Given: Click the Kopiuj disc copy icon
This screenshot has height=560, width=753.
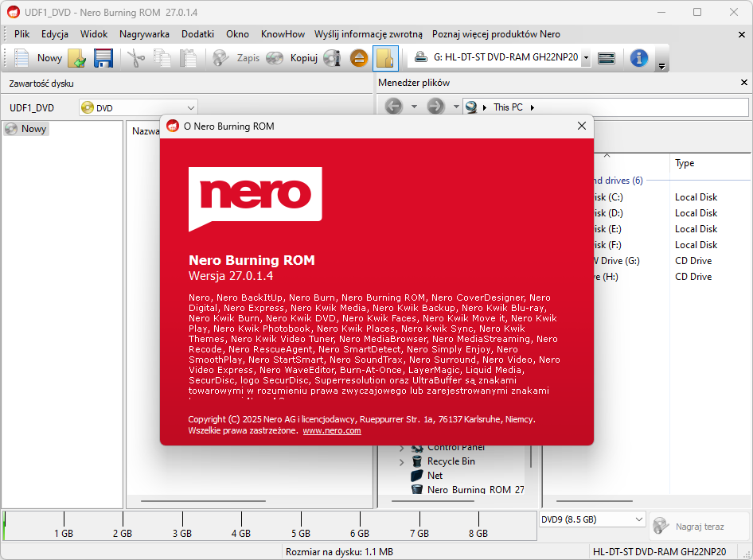Looking at the screenshot, I should click(x=275, y=58).
